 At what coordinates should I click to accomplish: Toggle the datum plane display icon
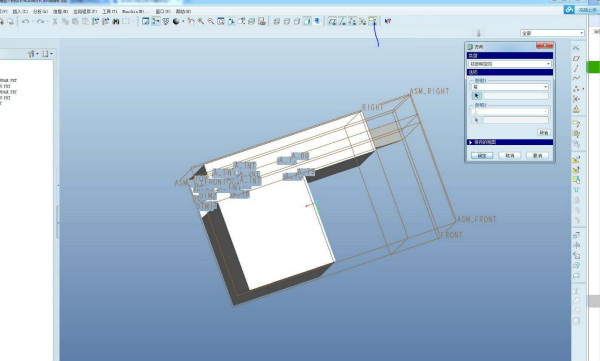click(x=332, y=21)
